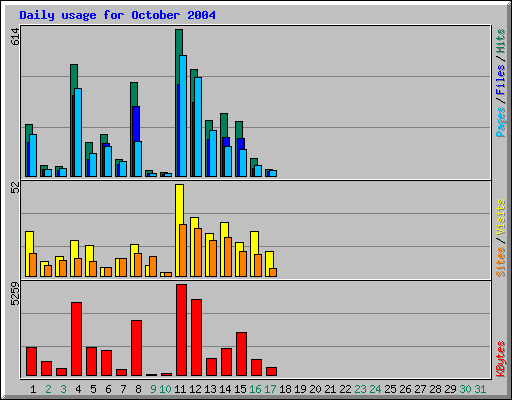Select day "21" on the date axis
Image resolution: width=512 pixels, height=400 pixels.
click(330, 389)
